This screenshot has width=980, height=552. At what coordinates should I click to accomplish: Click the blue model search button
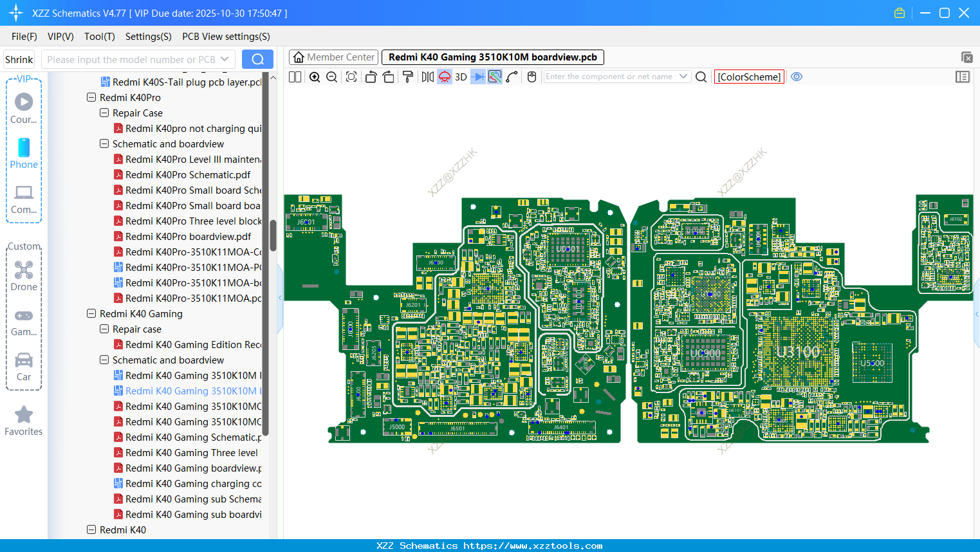point(257,59)
